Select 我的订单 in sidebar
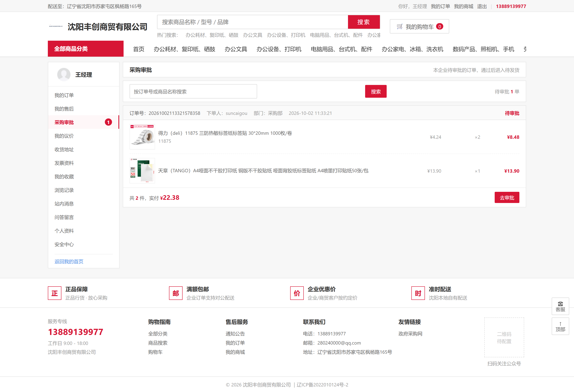The width and height of the screenshot is (574, 392). [x=84, y=95]
